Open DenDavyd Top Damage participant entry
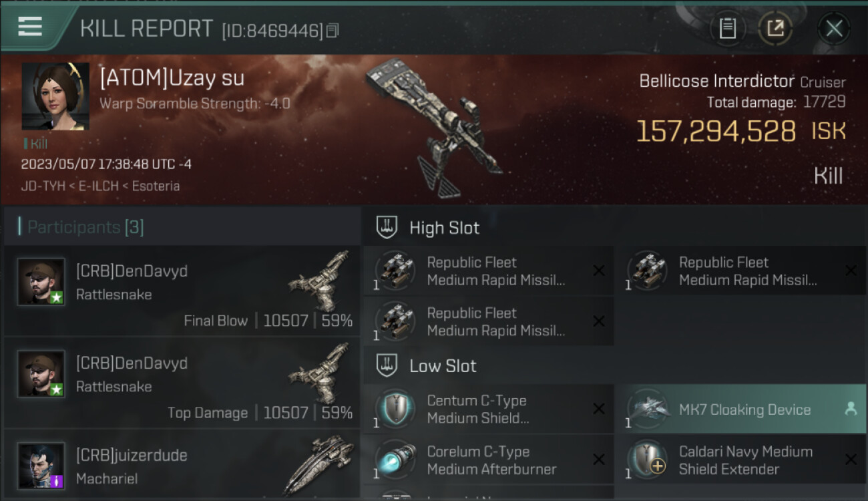This screenshot has height=501, width=868. click(182, 383)
